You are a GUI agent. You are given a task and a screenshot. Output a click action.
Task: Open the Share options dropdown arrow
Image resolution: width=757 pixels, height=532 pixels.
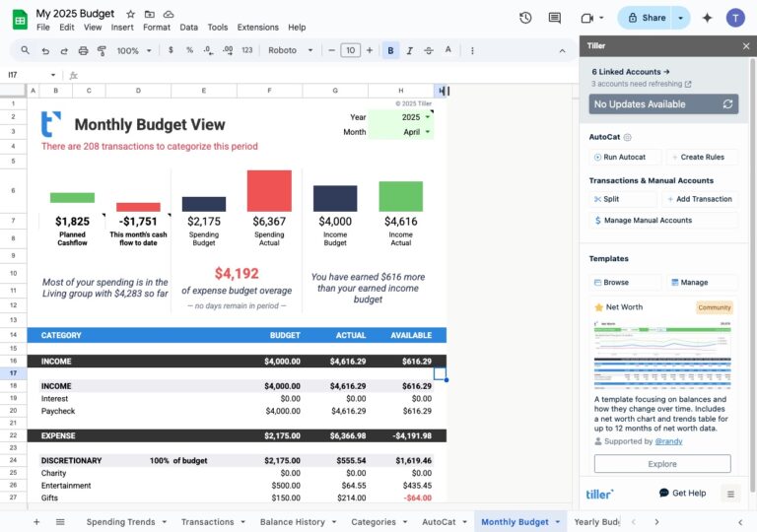click(680, 18)
